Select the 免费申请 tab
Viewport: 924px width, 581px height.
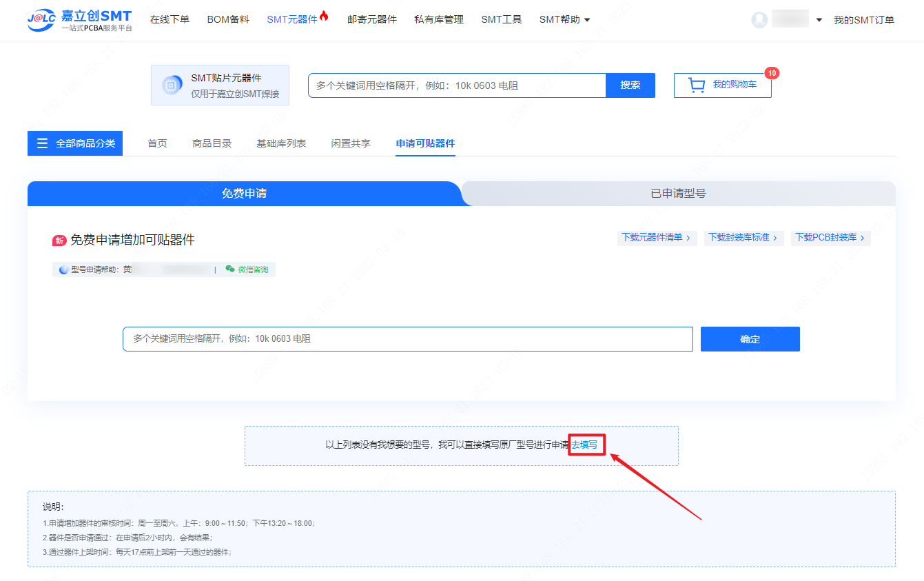coord(244,194)
